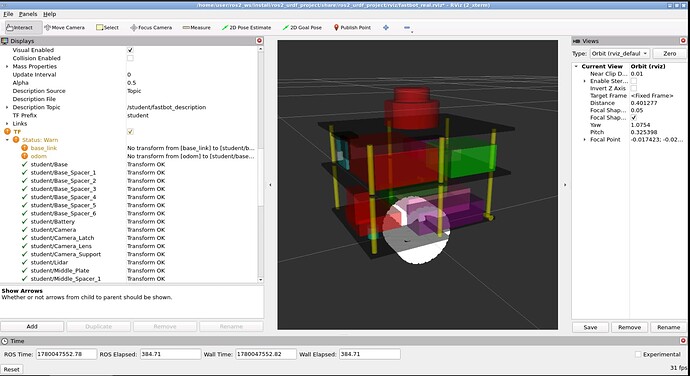Screen dimensions: 690x376
Task: Toggle the Invert Z Axis checkbox
Action: pos(634,88)
